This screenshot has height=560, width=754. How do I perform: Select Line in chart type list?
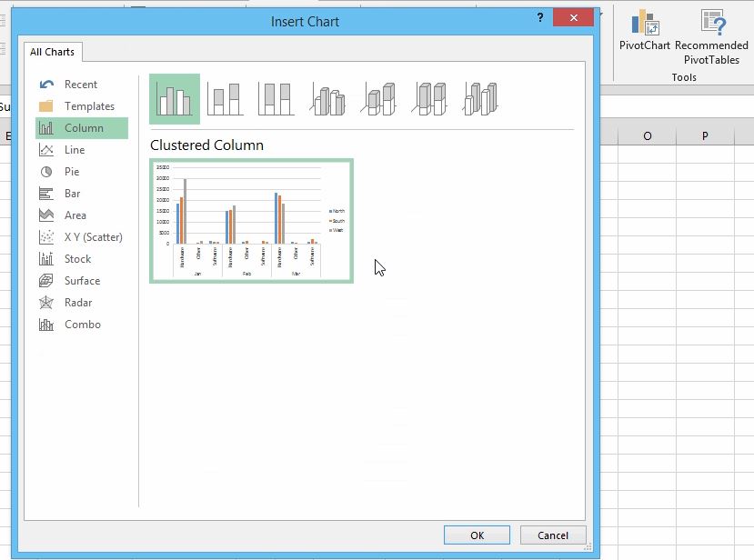pos(75,150)
